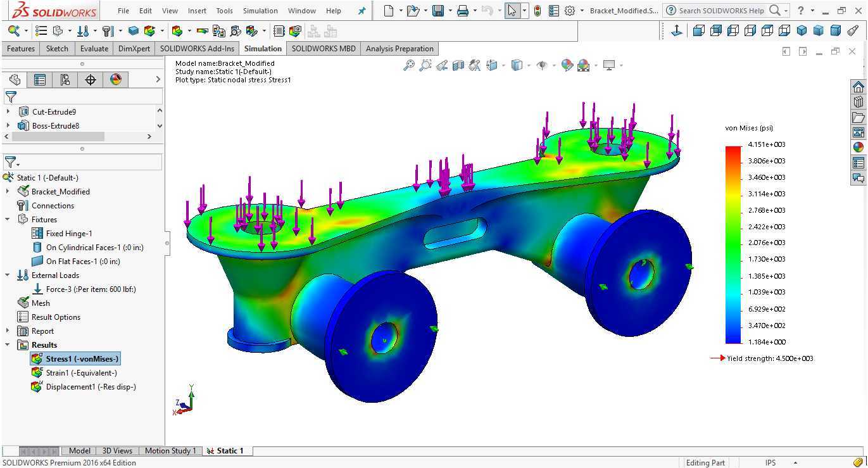Open the Simulation menu
Image resolution: width=868 pixels, height=468 pixels.
pyautogui.click(x=260, y=11)
